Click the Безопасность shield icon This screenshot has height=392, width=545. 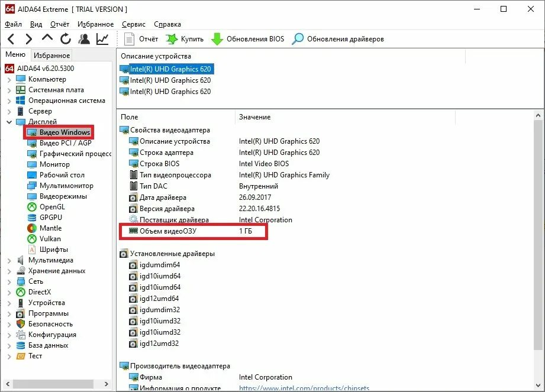click(21, 324)
